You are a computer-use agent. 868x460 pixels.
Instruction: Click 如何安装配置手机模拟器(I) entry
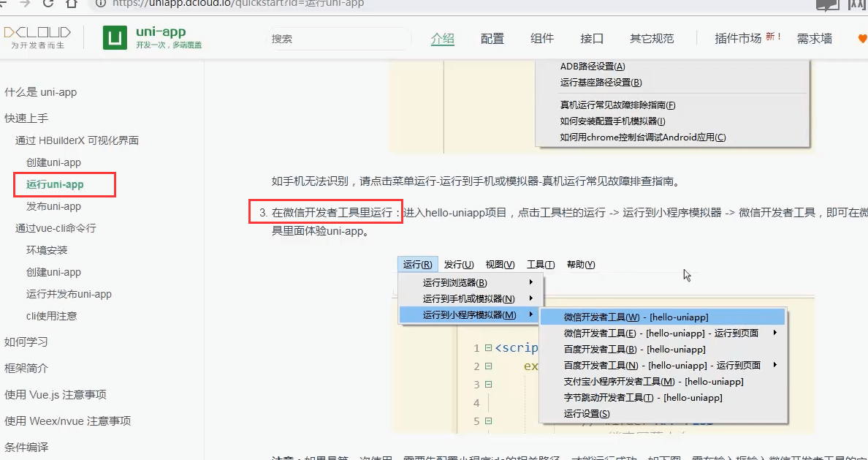tap(612, 121)
